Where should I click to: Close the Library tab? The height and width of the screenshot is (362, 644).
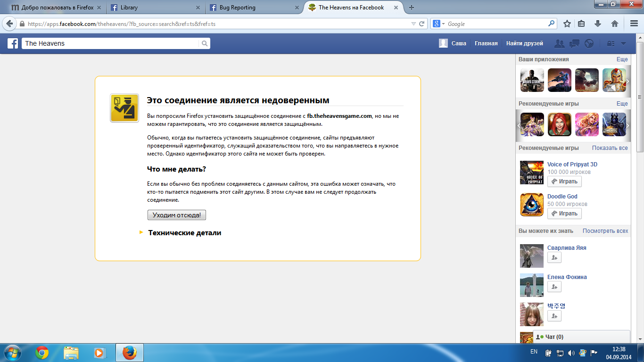pos(197,8)
